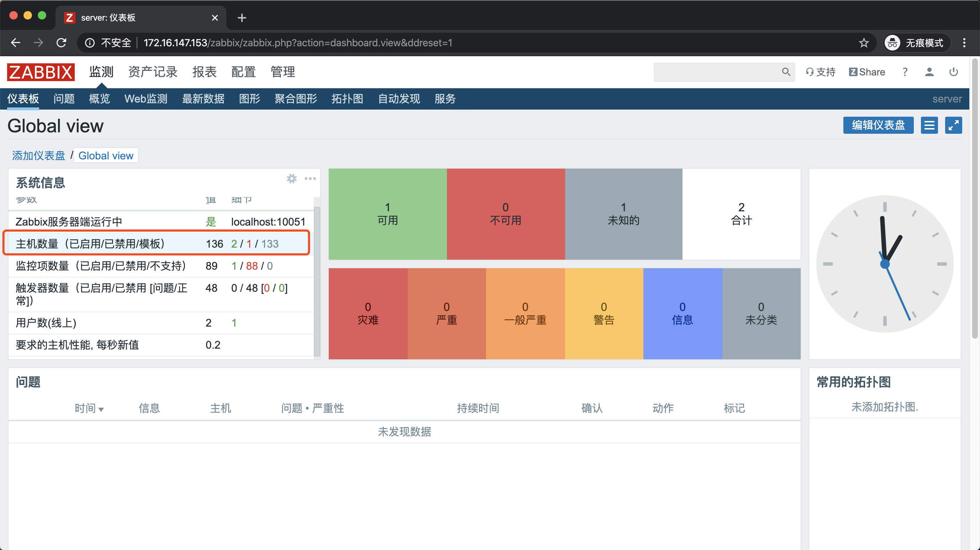The image size is (980, 550).
Task: Click the fullscreen expand icon button
Action: point(953,125)
